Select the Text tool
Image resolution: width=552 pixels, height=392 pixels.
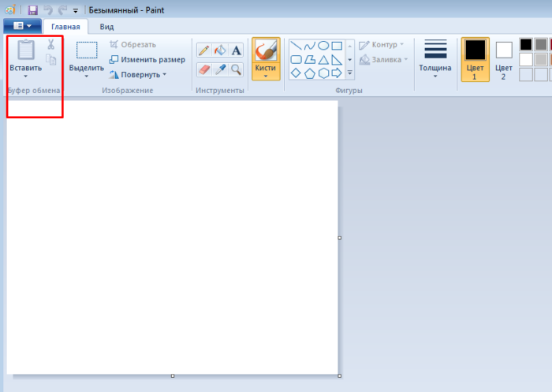[237, 50]
